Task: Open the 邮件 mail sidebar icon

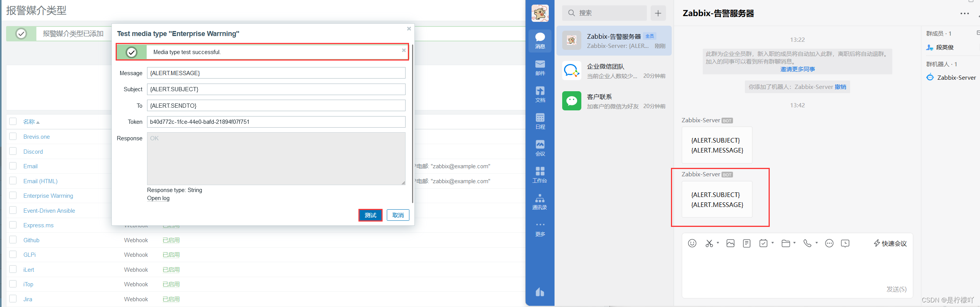Action: tap(540, 67)
